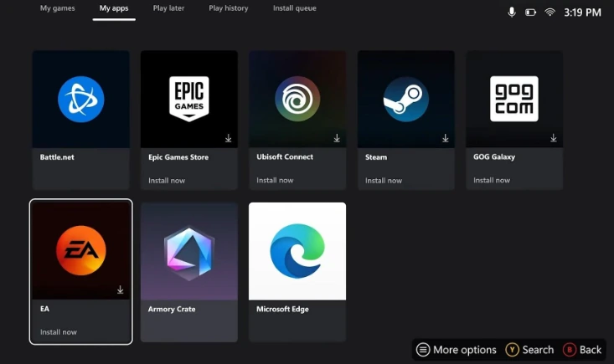The width and height of the screenshot is (614, 364).
Task: Switch to the My games tab
Action: [x=57, y=8]
